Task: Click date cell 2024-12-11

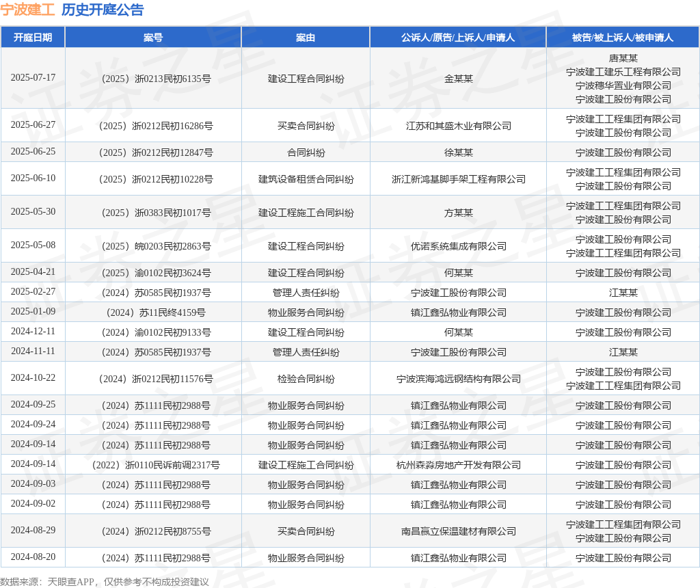Action: [33, 332]
